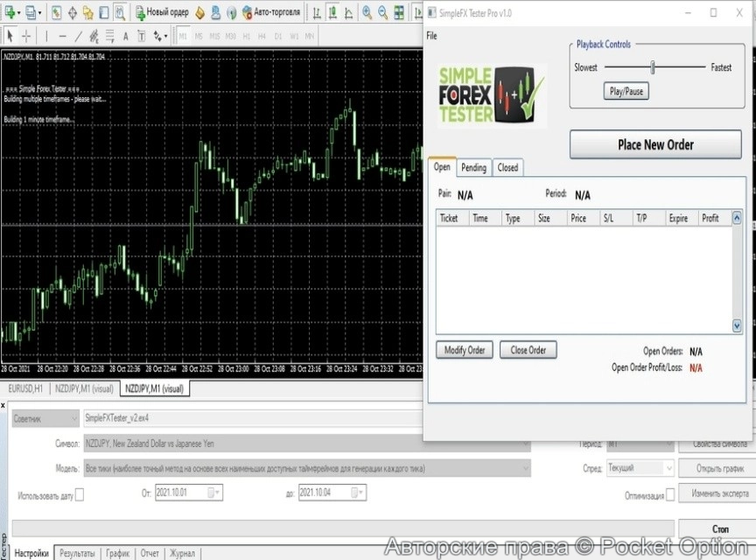This screenshot has width=756, height=560.
Task: Tick the 'Оптимизация' checkbox
Action: tap(670, 494)
